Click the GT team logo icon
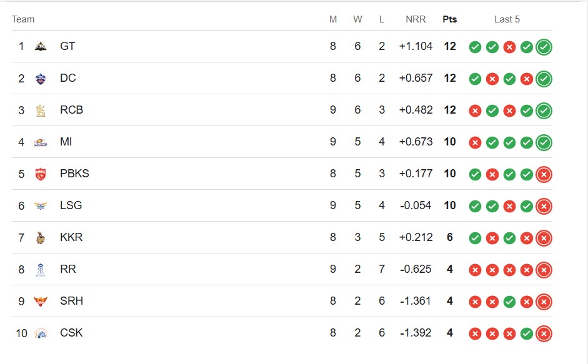 (41, 46)
